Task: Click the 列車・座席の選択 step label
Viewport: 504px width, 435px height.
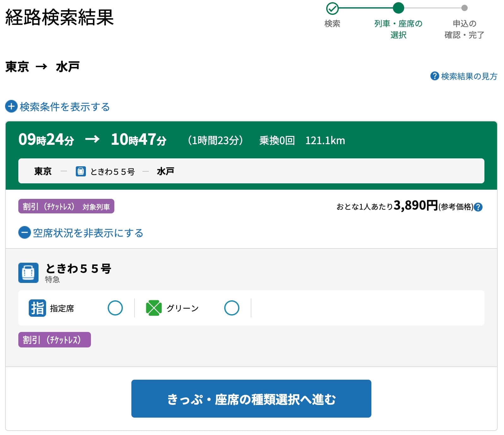Action: 398,29
